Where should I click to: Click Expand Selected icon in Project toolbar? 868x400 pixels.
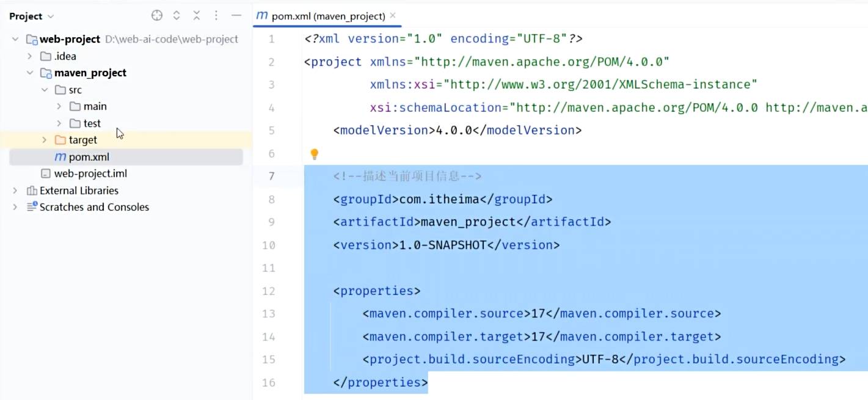pos(177,16)
